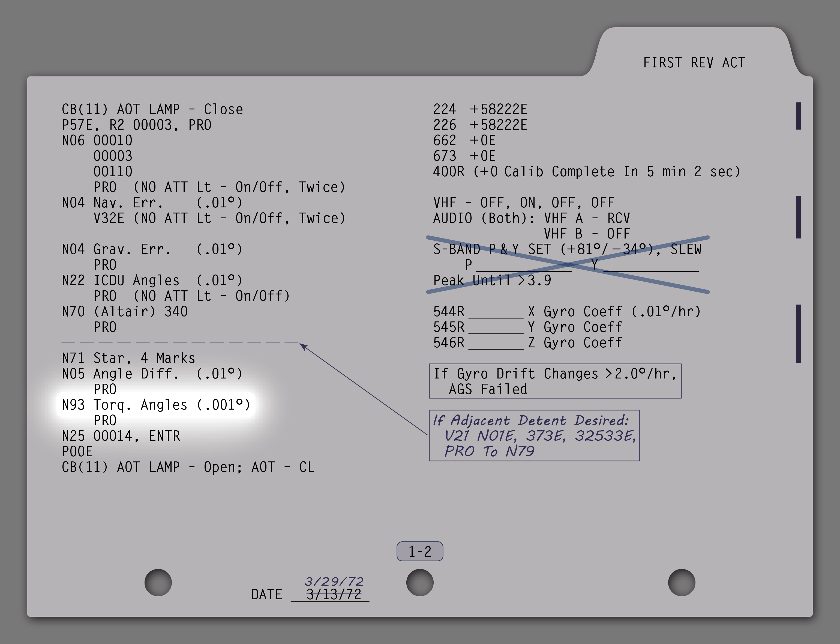Click the handwritten 3/29/72 date
The width and height of the screenshot is (840, 644).
tap(334, 581)
